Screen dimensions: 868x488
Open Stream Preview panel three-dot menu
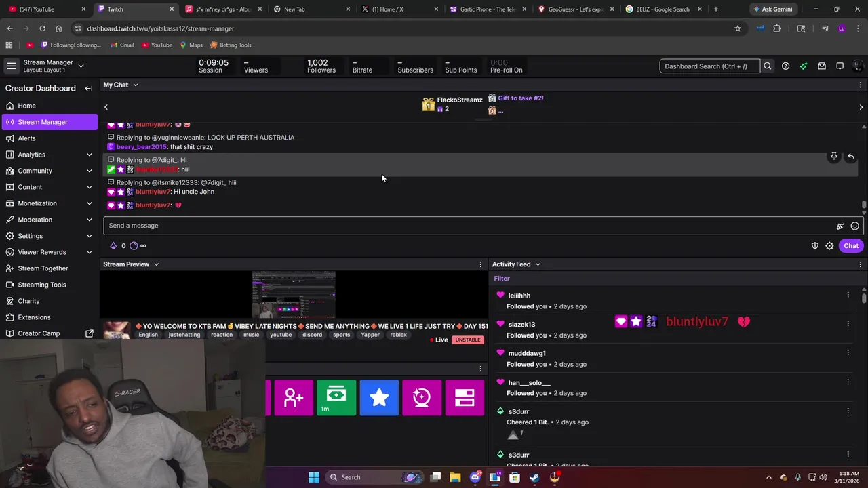(481, 264)
